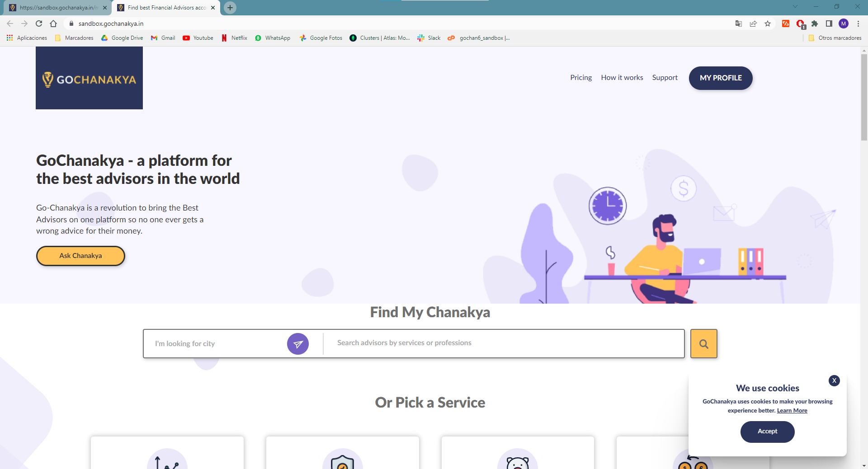Screen dimensions: 868x469
Task: Reload the page
Action: coord(39,23)
